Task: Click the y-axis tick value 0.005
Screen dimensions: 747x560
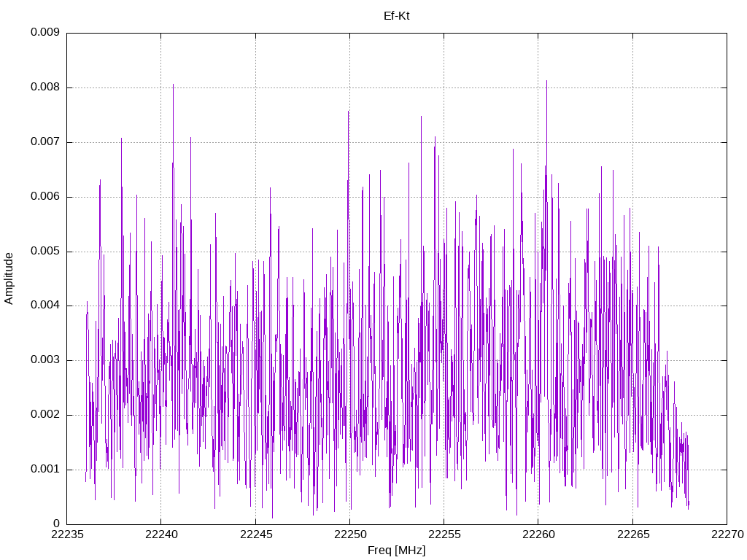Action: (x=45, y=252)
